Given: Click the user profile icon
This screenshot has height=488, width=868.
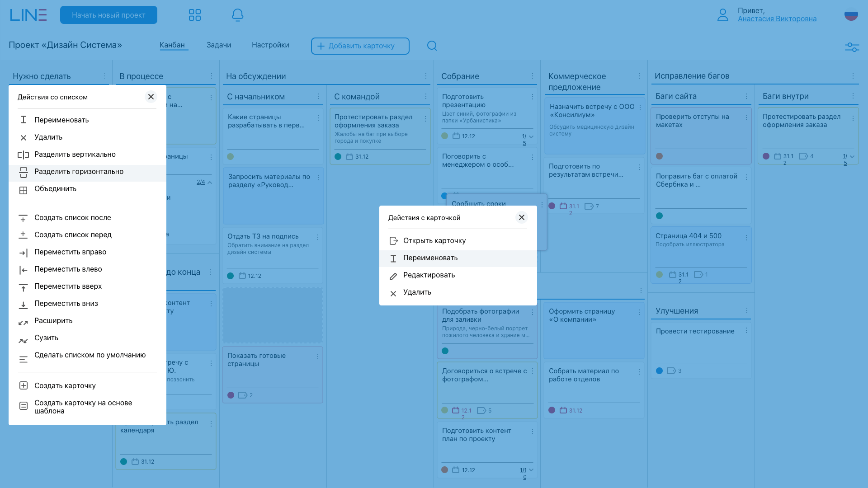Looking at the screenshot, I should coord(722,15).
